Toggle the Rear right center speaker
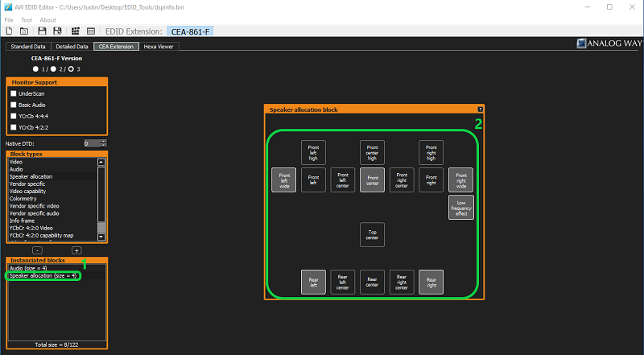The image size is (644, 355). (x=402, y=282)
